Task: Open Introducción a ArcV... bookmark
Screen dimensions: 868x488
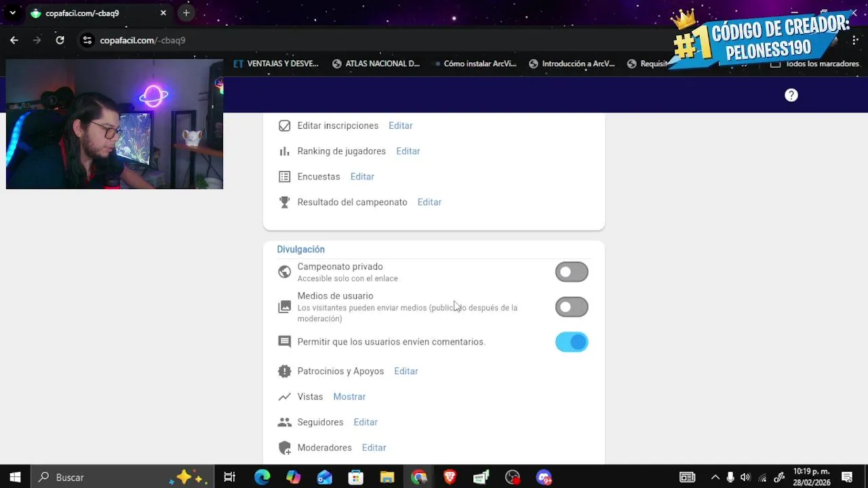Action: [x=572, y=64]
